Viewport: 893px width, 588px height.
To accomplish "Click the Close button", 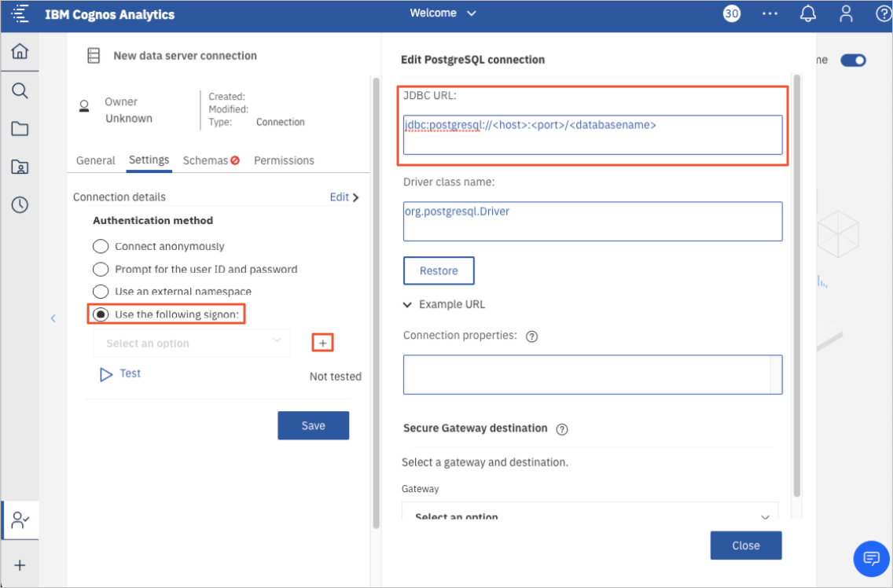I will (745, 546).
